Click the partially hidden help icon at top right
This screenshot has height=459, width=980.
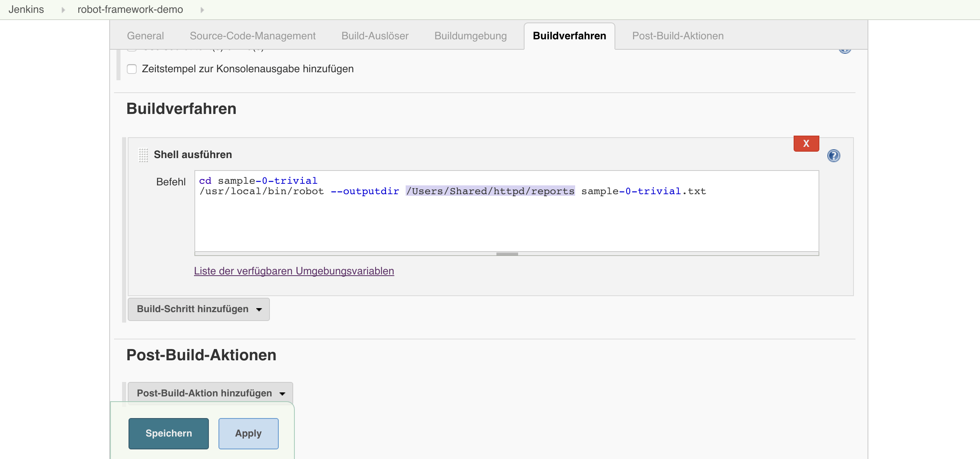tap(845, 51)
